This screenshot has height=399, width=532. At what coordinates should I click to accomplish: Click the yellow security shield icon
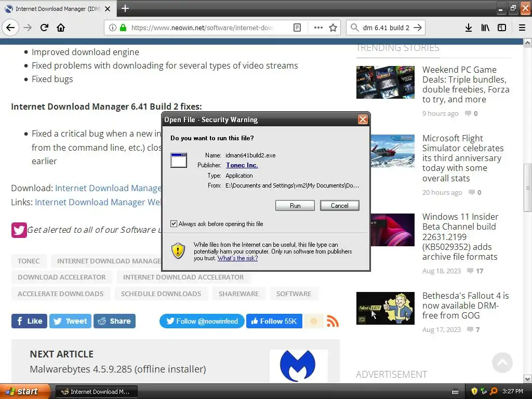(178, 251)
